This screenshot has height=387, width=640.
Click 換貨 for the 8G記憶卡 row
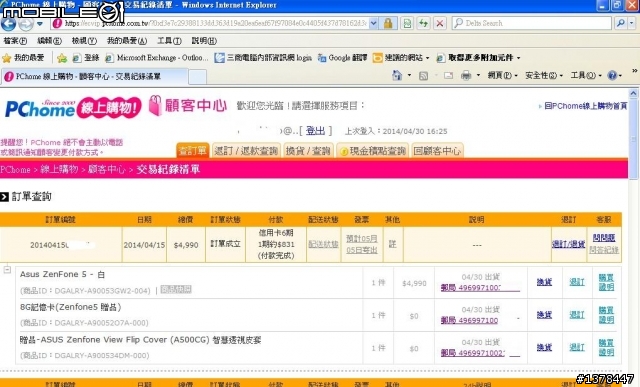tap(544, 315)
